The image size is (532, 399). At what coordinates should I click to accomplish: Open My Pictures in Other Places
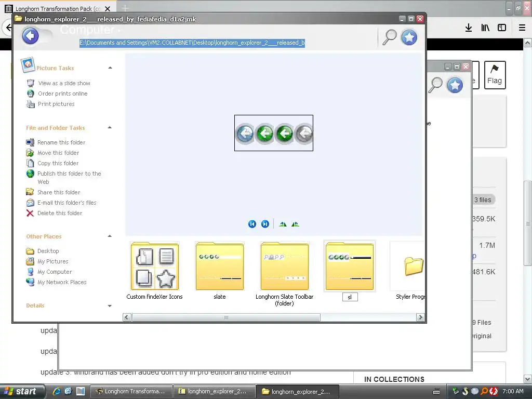pyautogui.click(x=53, y=262)
